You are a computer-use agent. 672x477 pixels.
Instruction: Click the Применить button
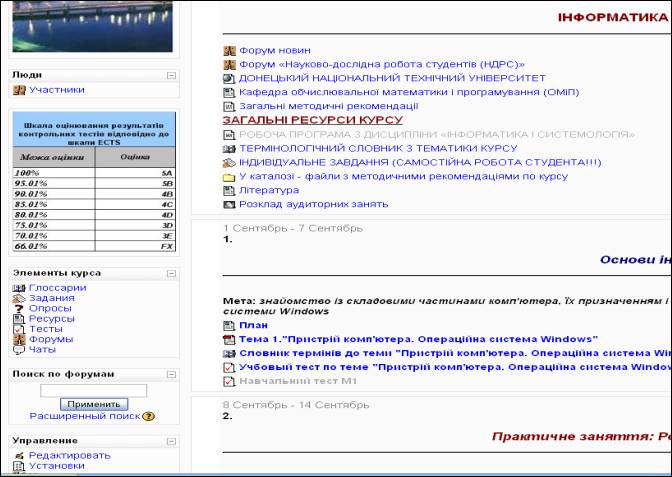click(94, 404)
